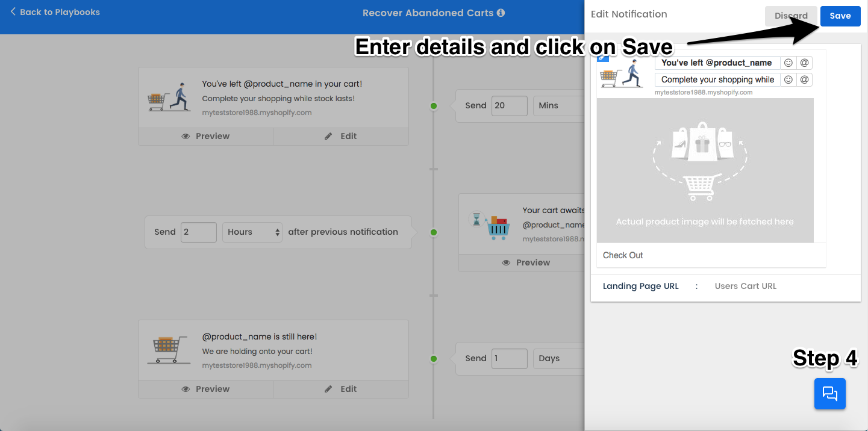The height and width of the screenshot is (431, 868).
Task: Click the full cart icon of third notification
Action: tap(168, 350)
